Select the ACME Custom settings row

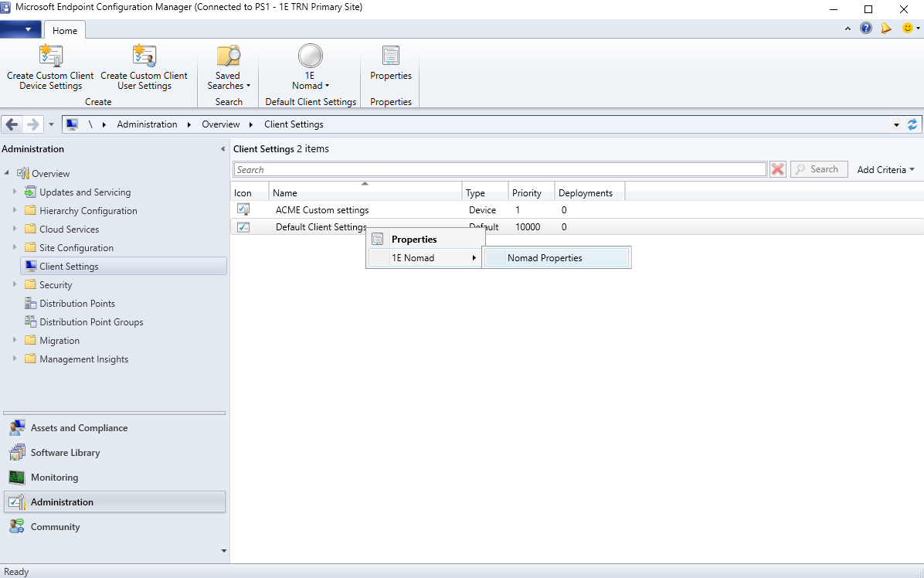click(577, 209)
